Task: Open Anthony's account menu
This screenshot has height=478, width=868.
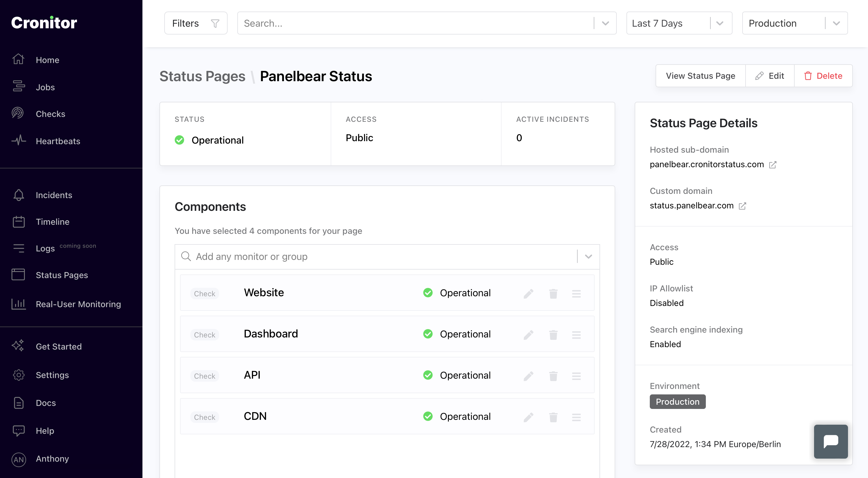Action: (x=52, y=459)
